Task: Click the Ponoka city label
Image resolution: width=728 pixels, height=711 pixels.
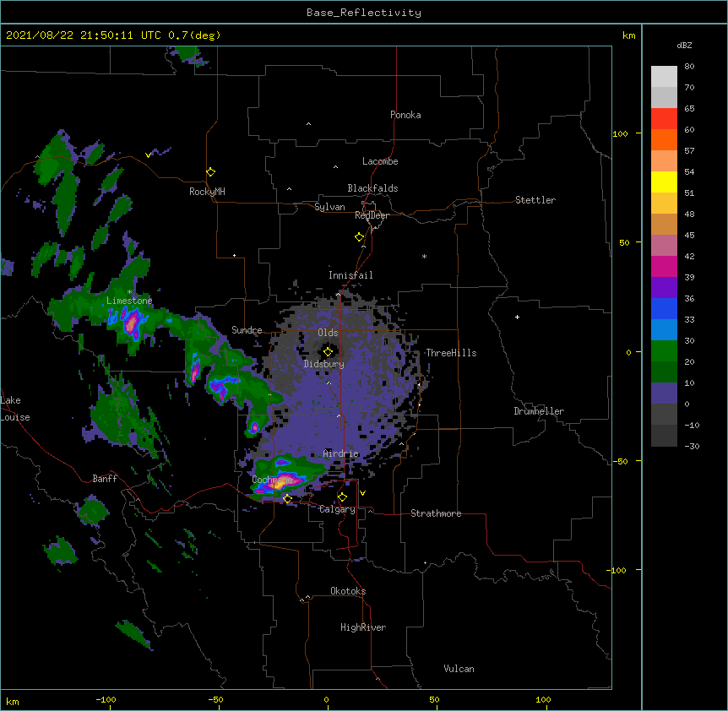Action: pyautogui.click(x=405, y=115)
